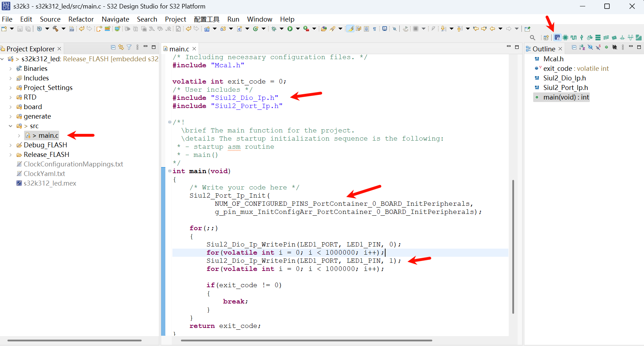Toggle Show Whitespace Characters pilcrow icon
The image size is (644, 346).
pos(375,29)
